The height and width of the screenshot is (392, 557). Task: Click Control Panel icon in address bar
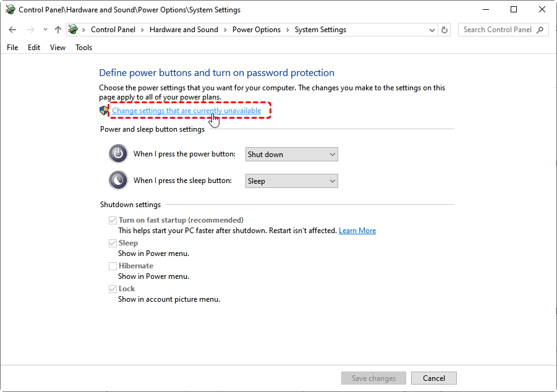[73, 30]
